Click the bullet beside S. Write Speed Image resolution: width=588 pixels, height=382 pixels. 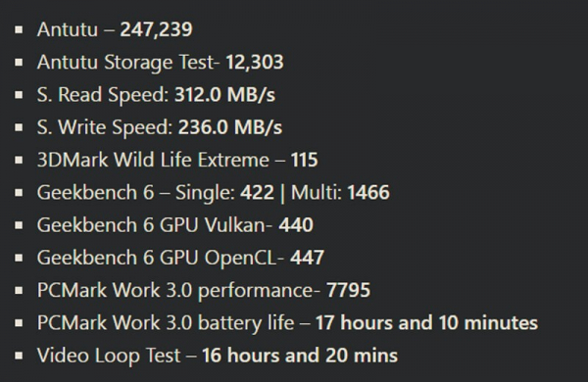point(19,127)
